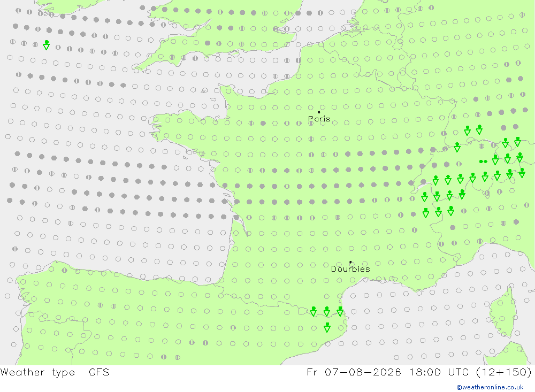Open the weatheronline.co.uk copyright link
This screenshot has width=535, height=392.
[x=490, y=387]
